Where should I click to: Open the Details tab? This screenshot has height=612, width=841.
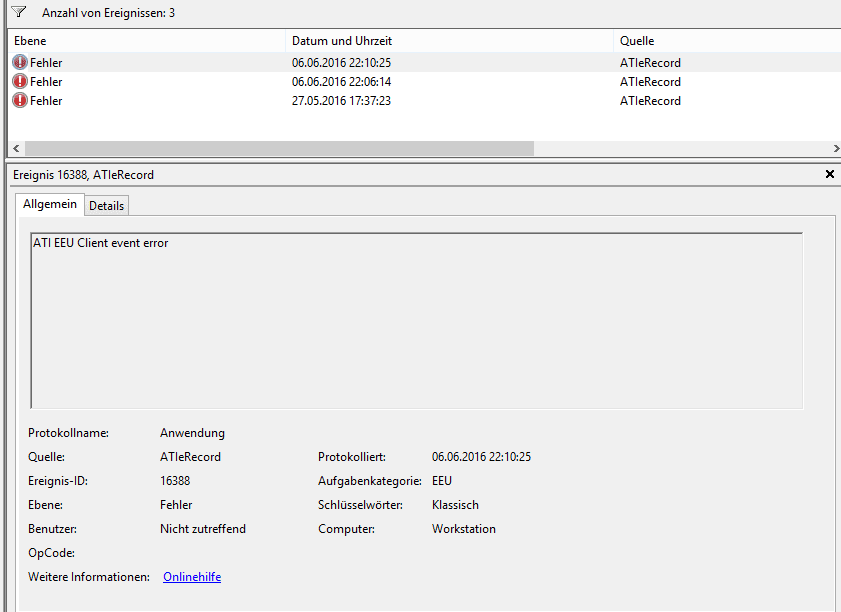[x=107, y=205]
